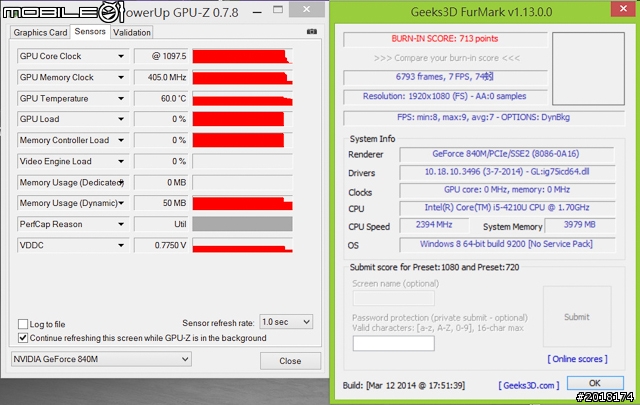Click the 0.7750 V VDDC value
Screen dimensions: 640x405
click(161, 245)
